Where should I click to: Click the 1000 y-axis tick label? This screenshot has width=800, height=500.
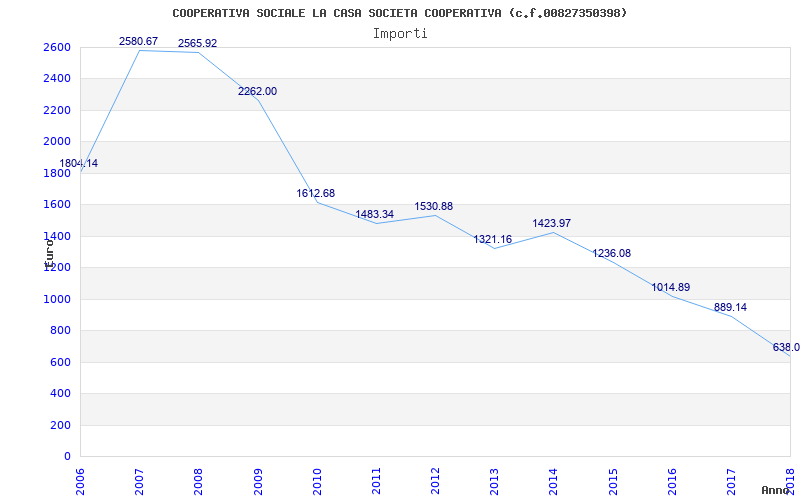pos(57,299)
